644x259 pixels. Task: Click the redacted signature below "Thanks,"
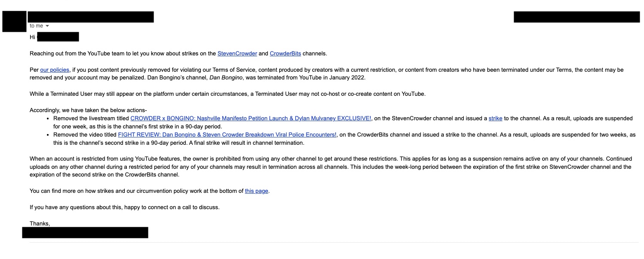(x=85, y=233)
